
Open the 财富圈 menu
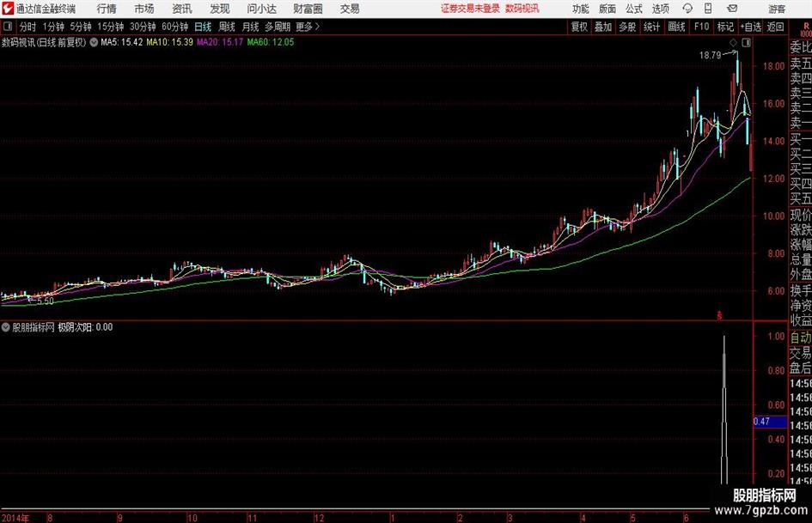click(308, 9)
